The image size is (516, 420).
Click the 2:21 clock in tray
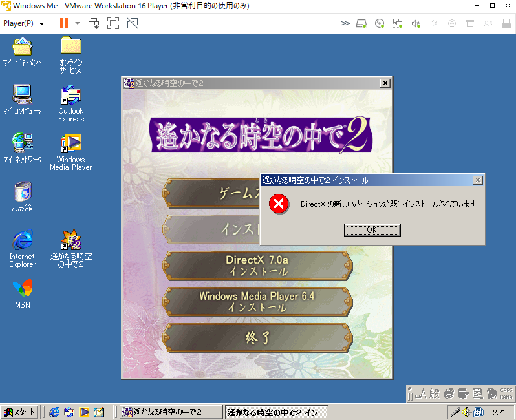tap(499, 412)
